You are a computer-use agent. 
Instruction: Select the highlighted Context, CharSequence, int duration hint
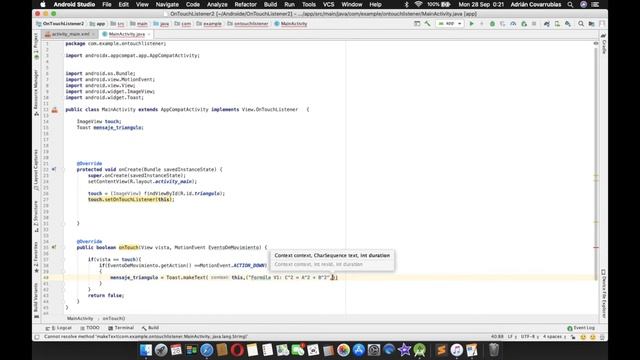point(332,256)
